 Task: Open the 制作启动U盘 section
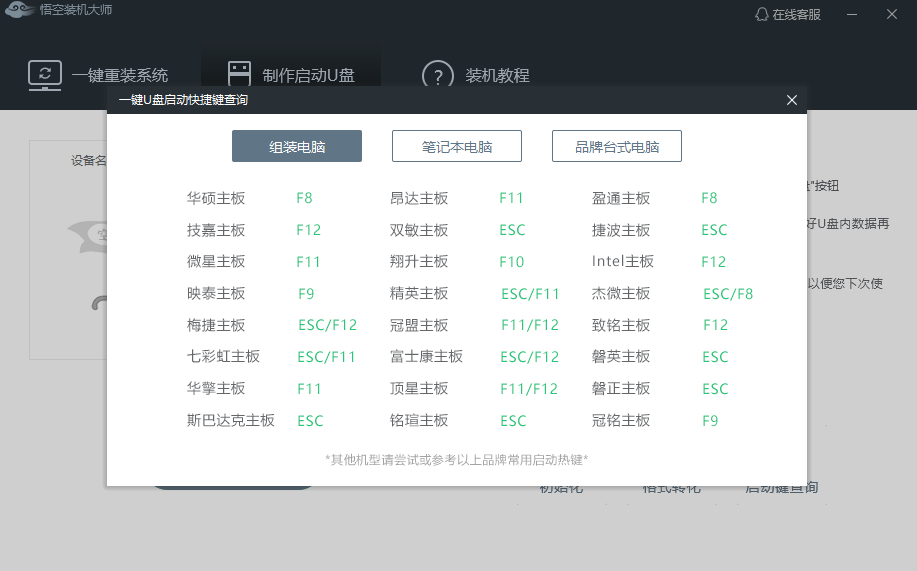[x=308, y=75]
